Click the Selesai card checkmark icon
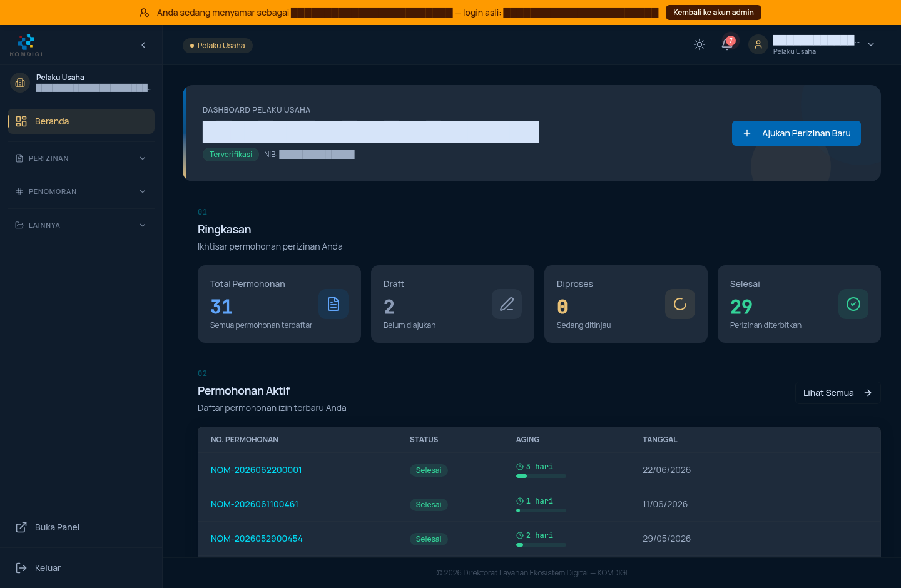This screenshot has width=901, height=588. click(x=853, y=304)
